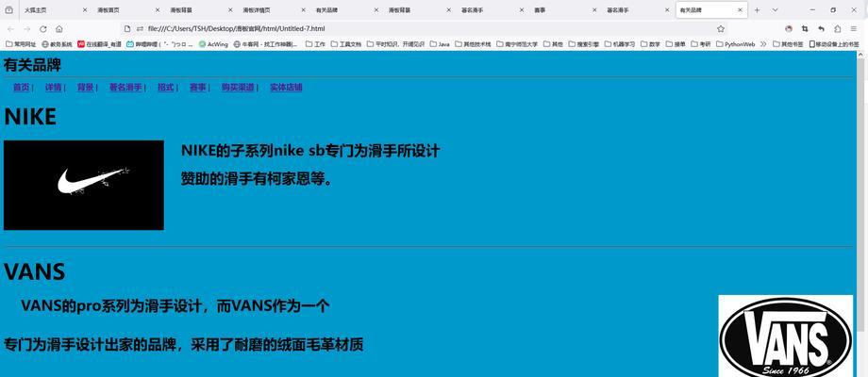Open the 数学 bookmark folder

click(650, 44)
